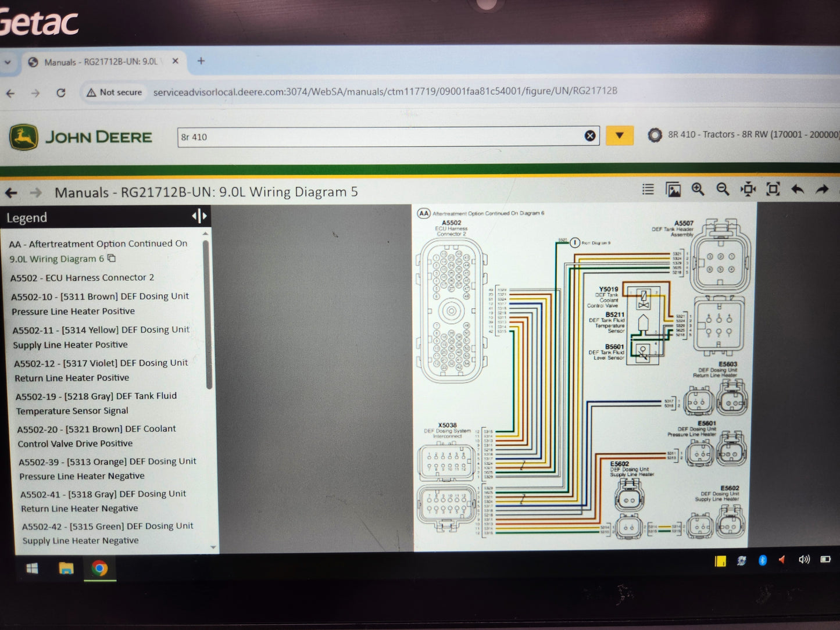840x630 pixels.
Task: Select the 8R 410 Tractors model label
Action: coord(753,134)
